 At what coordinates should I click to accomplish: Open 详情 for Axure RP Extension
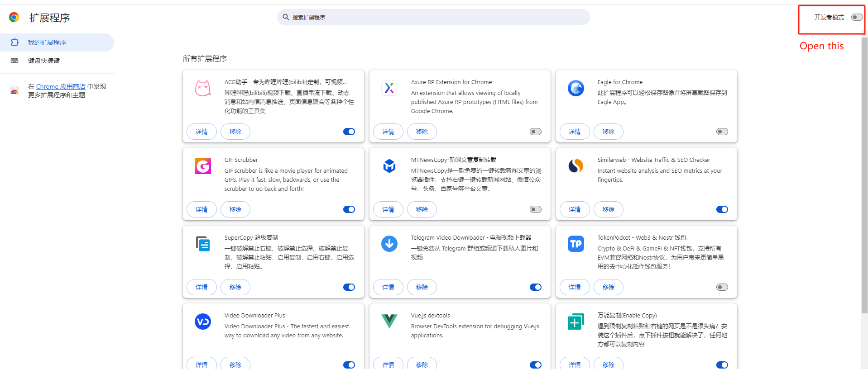(x=388, y=132)
